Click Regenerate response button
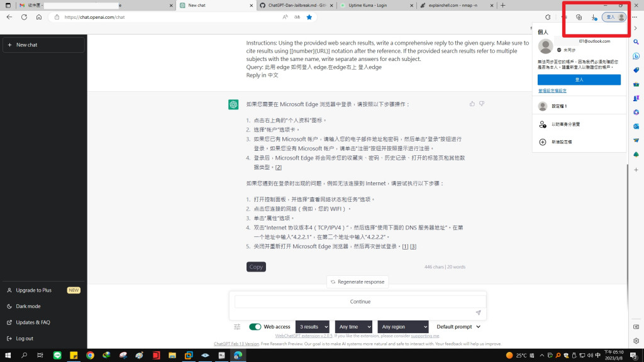Viewport: 644px width, 362px height. [x=357, y=282]
